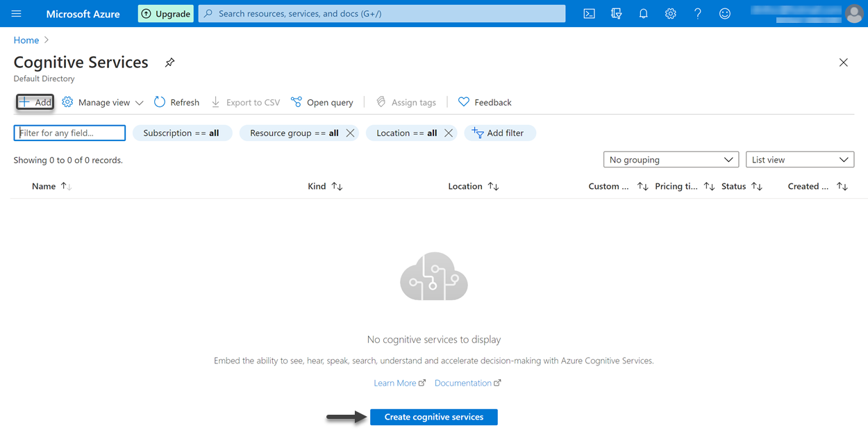Sort by Name column
This screenshot has width=868, height=446.
[52, 186]
